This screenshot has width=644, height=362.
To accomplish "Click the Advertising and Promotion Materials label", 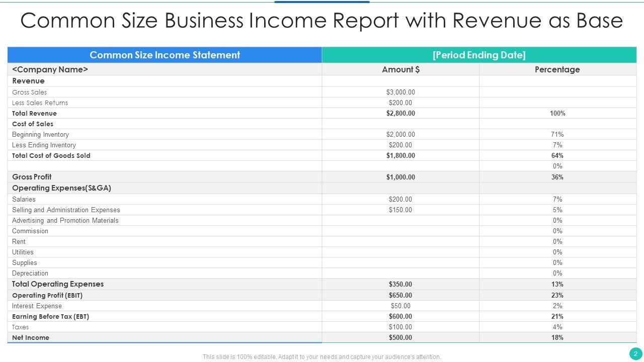I will point(65,220).
